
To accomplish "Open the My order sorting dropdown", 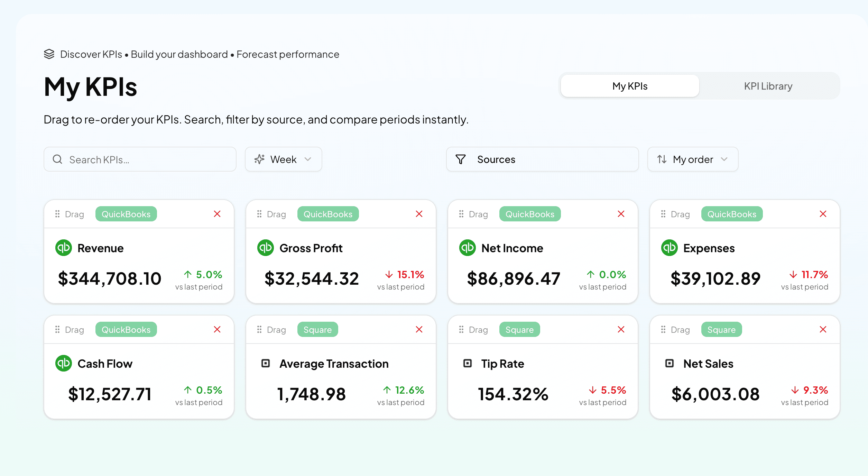I will [692, 159].
